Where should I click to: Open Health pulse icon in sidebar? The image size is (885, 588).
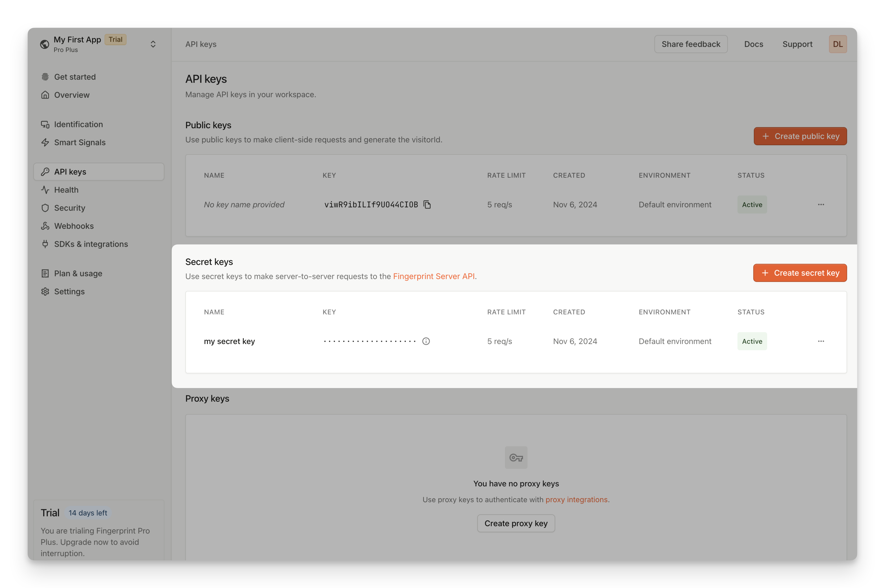[x=45, y=190]
